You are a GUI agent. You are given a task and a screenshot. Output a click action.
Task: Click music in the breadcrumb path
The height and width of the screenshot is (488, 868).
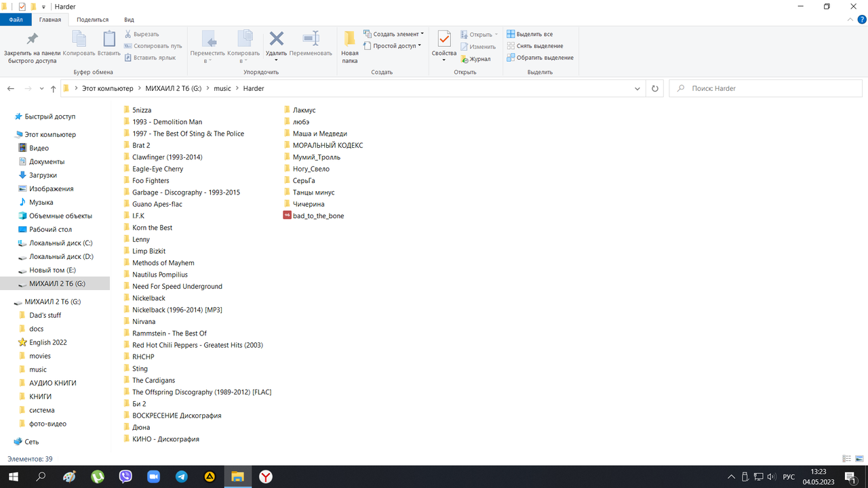click(222, 88)
